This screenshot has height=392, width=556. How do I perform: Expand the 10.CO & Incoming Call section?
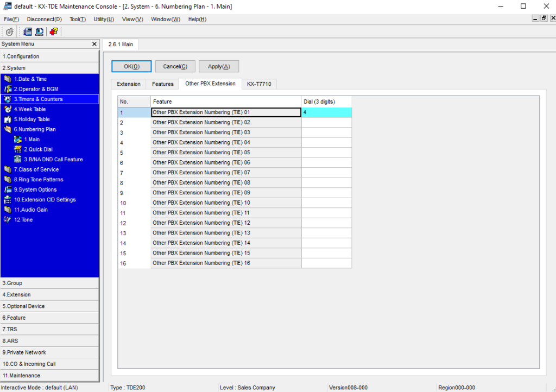click(49, 364)
